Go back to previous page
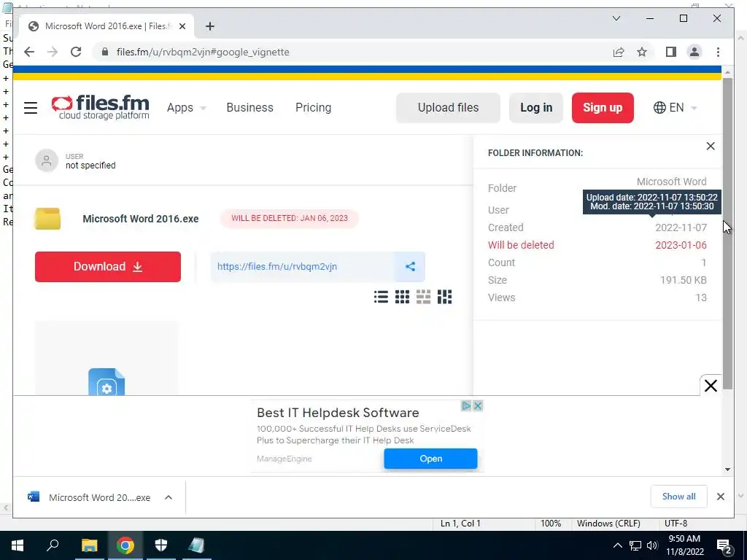The width and height of the screenshot is (747, 560). (29, 52)
